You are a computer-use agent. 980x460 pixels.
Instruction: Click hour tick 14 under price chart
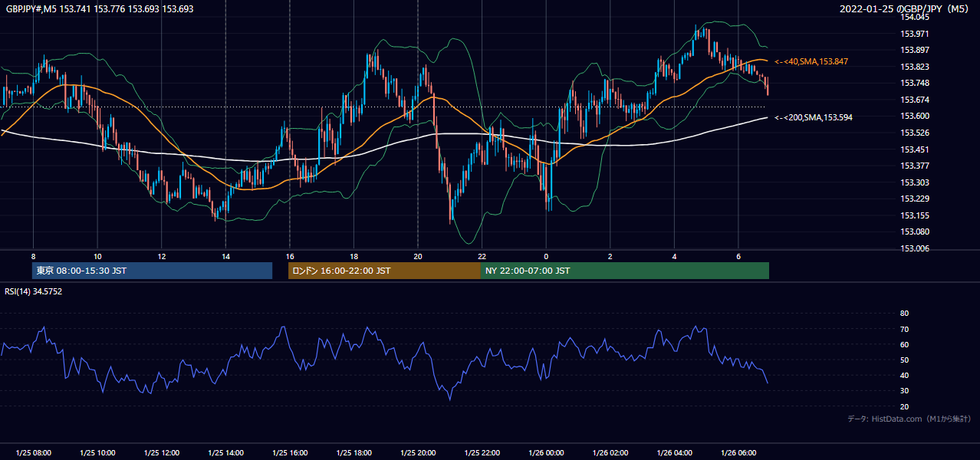(225, 256)
